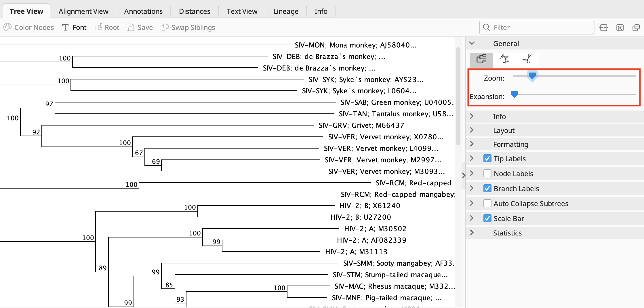Viewport: 644px width, 308px height.
Task: Enable the Node Labels checkbox
Action: click(487, 174)
